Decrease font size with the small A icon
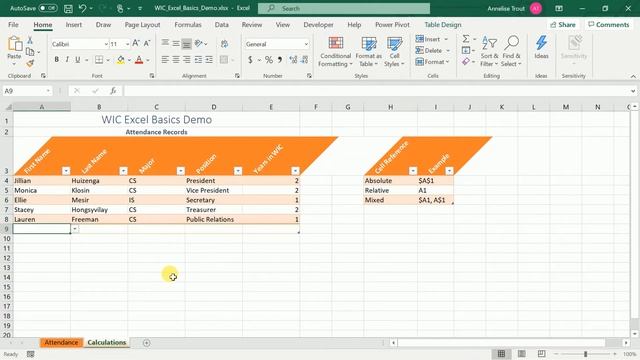 (147, 43)
